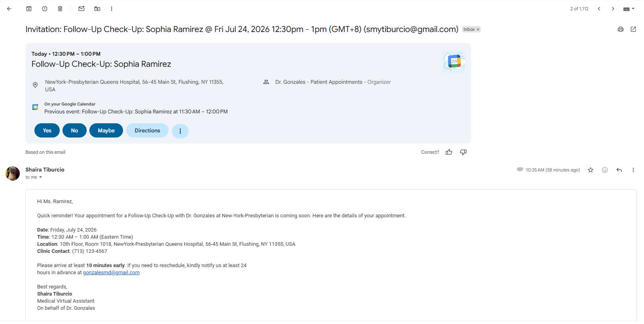Delete this email with trash icon
644x324 pixels.
60,9
